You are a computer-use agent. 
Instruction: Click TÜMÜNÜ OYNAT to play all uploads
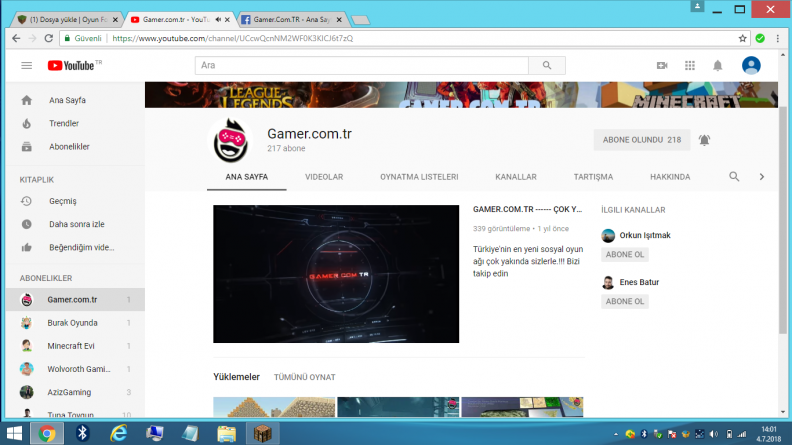click(305, 377)
